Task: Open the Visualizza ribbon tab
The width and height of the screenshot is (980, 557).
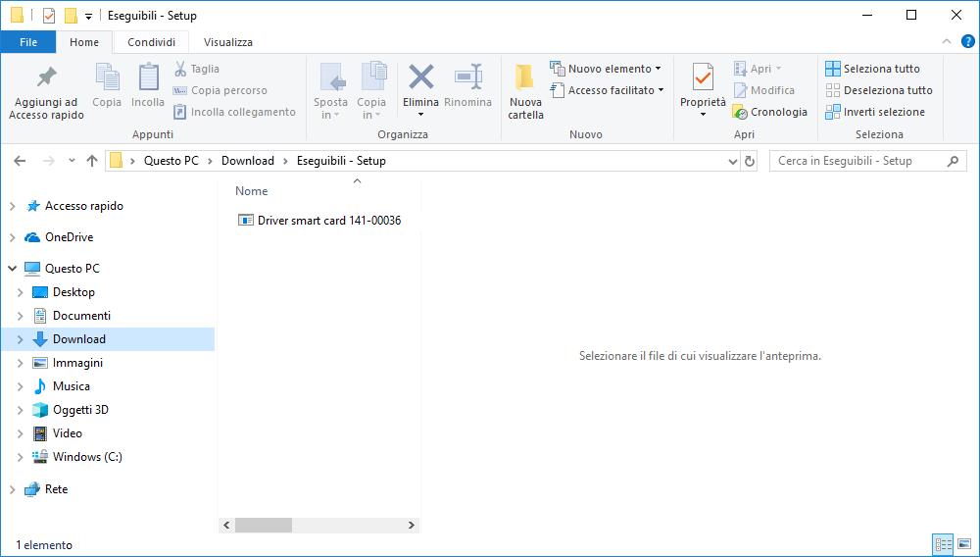Action: (227, 42)
